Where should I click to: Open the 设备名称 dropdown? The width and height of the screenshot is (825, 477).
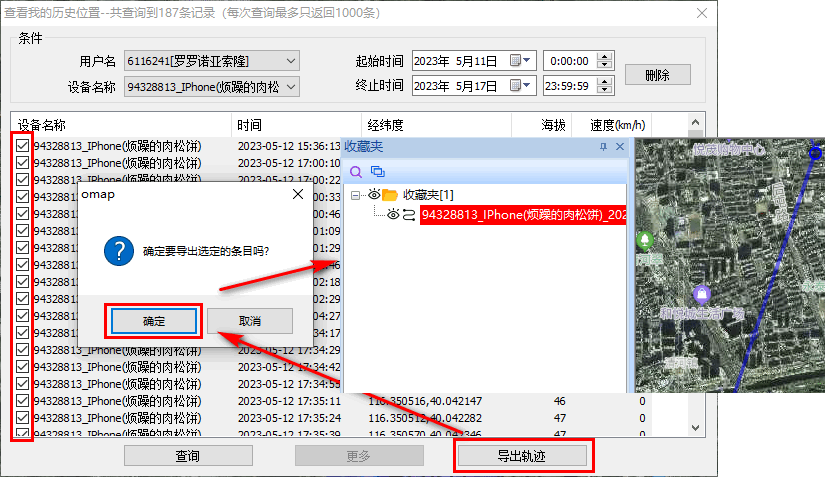291,87
